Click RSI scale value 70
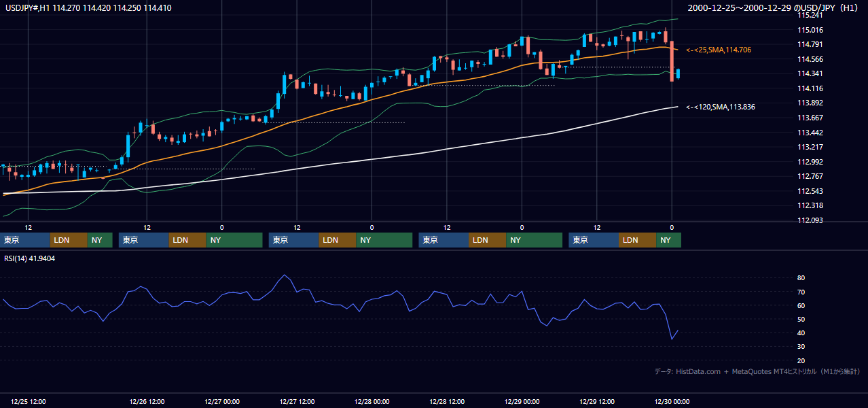The width and height of the screenshot is (868, 408). (801, 292)
